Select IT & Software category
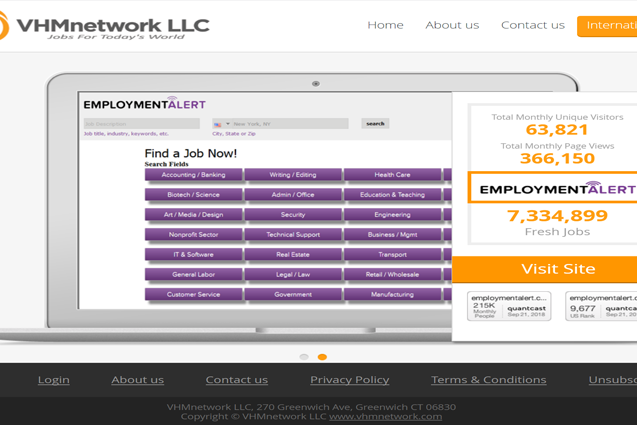 pos(193,254)
